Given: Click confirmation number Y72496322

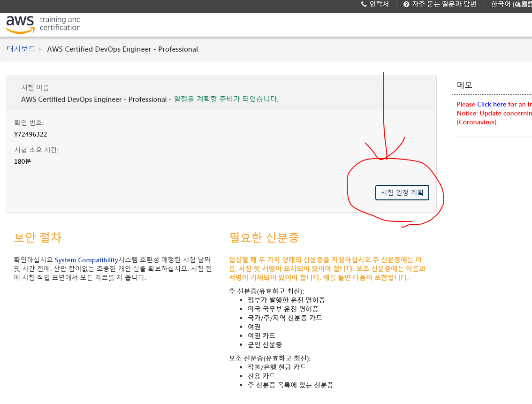Looking at the screenshot, I should coord(30,134).
